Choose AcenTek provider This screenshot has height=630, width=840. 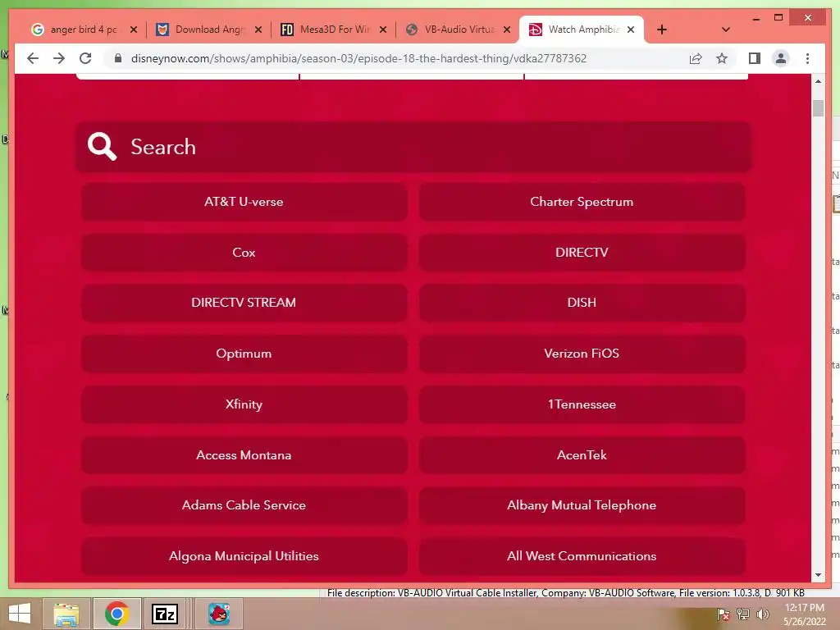coord(582,454)
